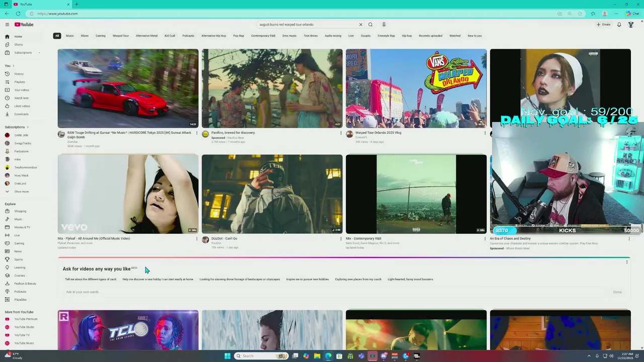The height and width of the screenshot is (362, 644).
Task: Select the All filter chip
Action: (x=57, y=36)
